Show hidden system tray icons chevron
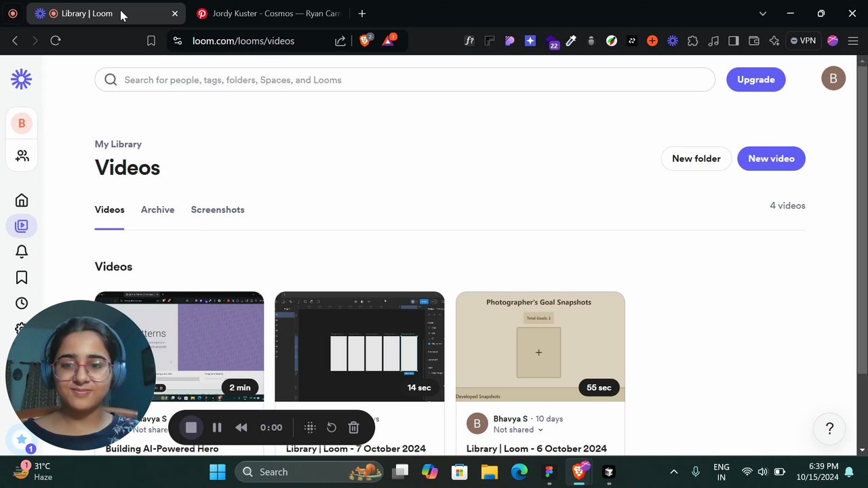The width and height of the screenshot is (868, 488). [673, 472]
